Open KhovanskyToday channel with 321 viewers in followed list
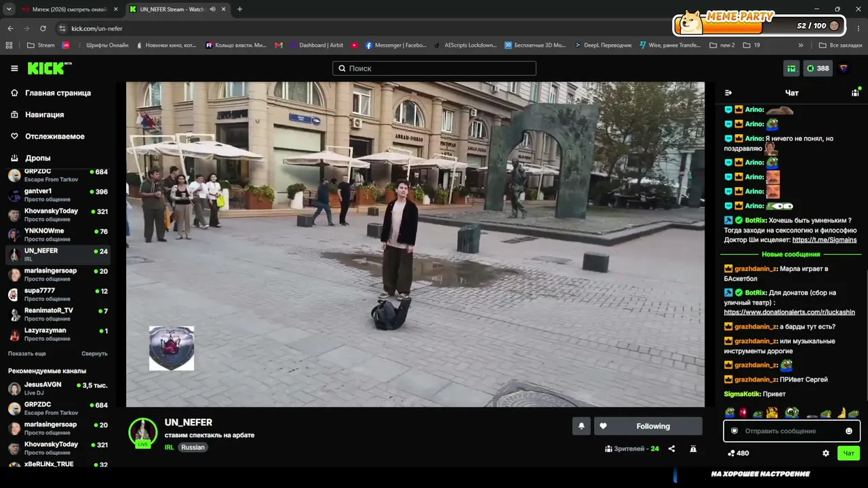Viewport: 868px width, 488px height. 58,215
